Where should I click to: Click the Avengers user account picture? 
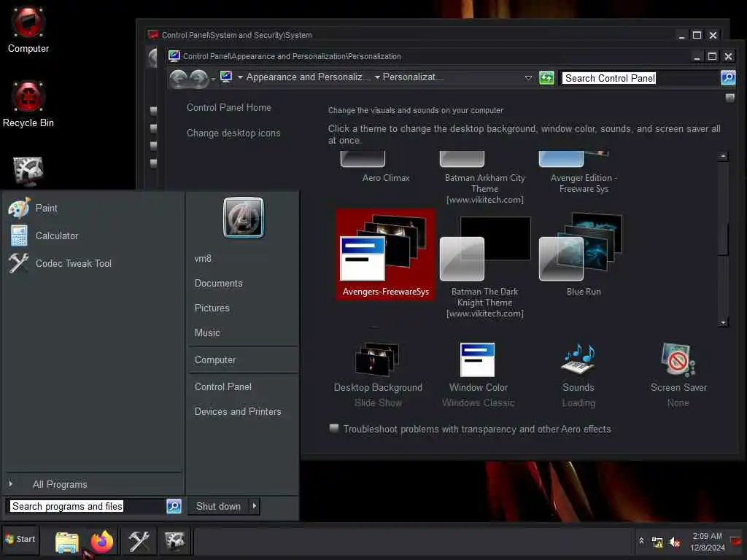click(244, 217)
